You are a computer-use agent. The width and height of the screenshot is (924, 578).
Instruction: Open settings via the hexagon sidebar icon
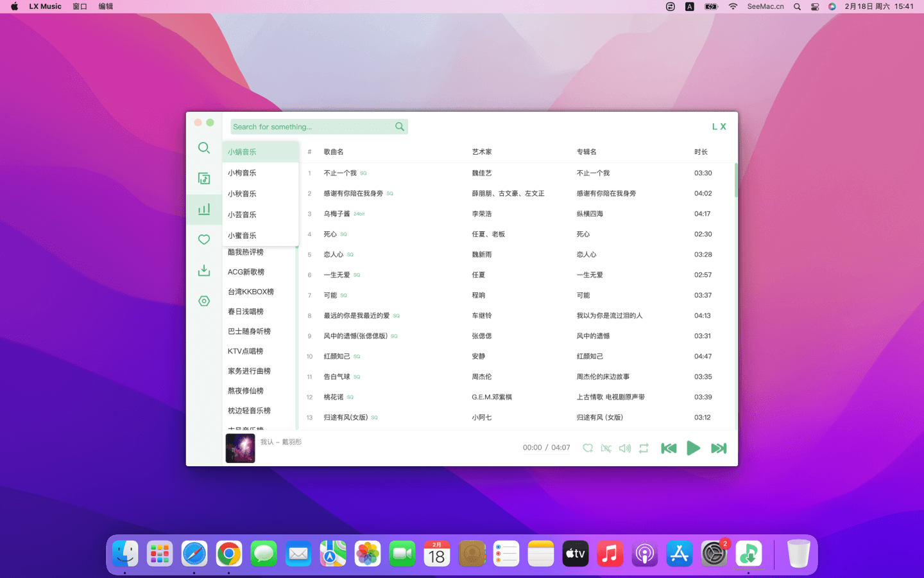(204, 301)
